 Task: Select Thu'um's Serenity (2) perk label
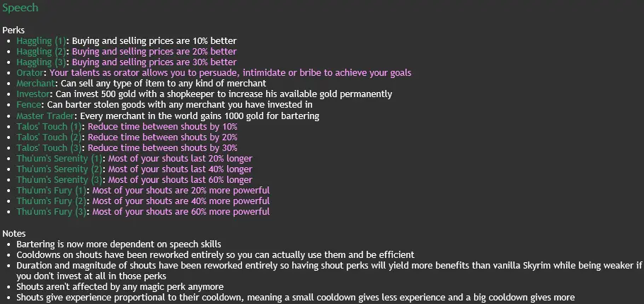click(x=59, y=169)
